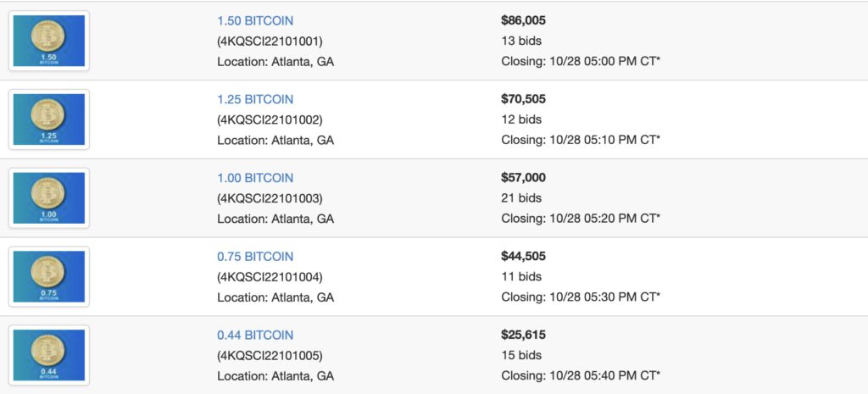Image resolution: width=868 pixels, height=394 pixels.
Task: Click the $57,000 current bid price
Action: [524, 178]
